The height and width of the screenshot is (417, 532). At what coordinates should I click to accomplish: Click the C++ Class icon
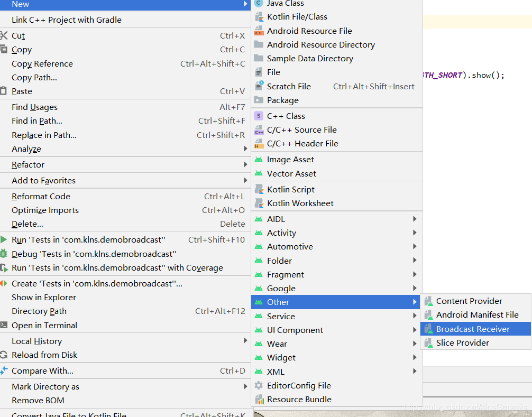(x=259, y=116)
